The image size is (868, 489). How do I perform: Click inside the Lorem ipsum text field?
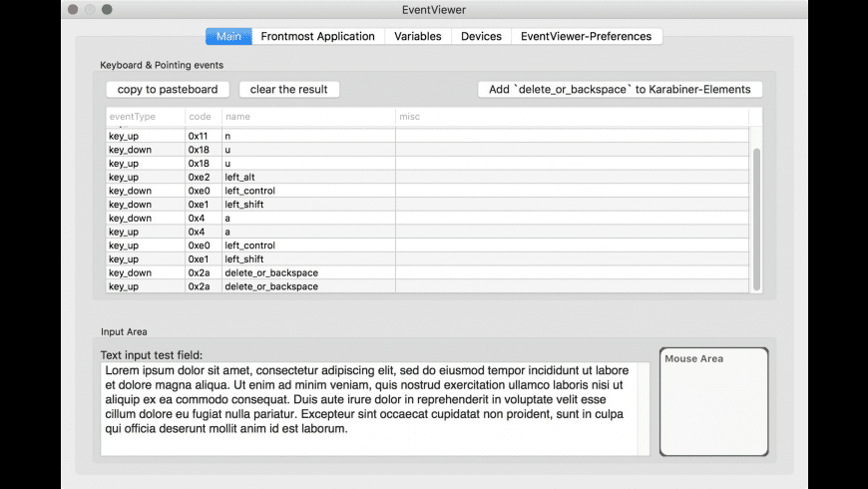point(375,409)
